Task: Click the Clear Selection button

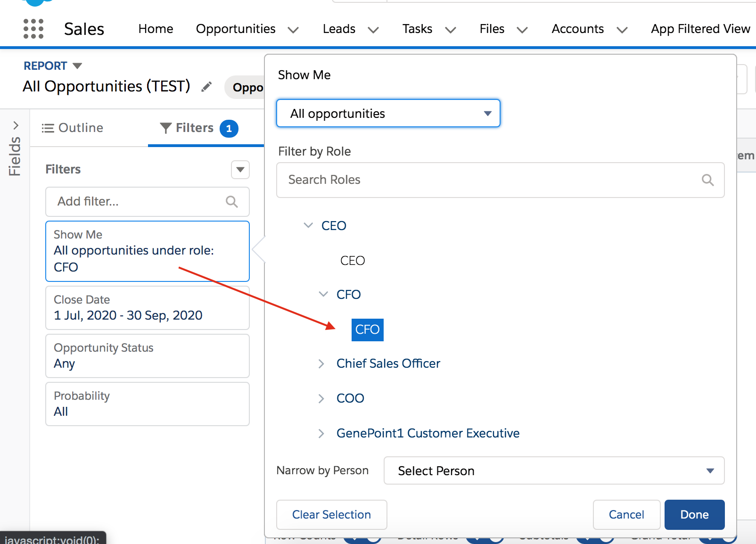Action: tap(332, 515)
